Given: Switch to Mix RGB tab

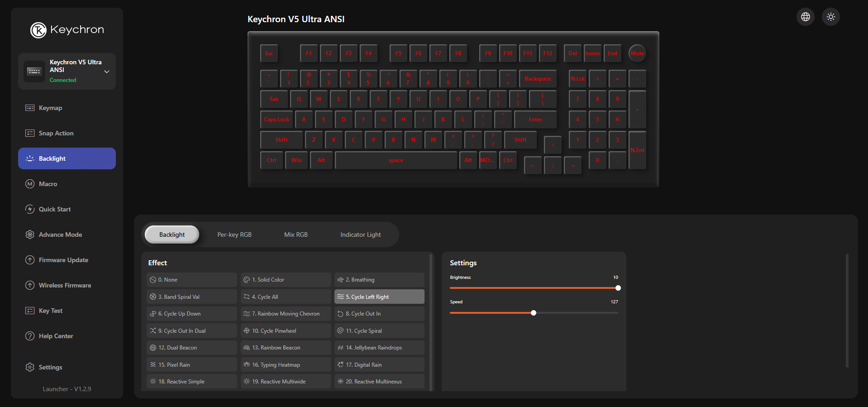Looking at the screenshot, I should click(296, 235).
